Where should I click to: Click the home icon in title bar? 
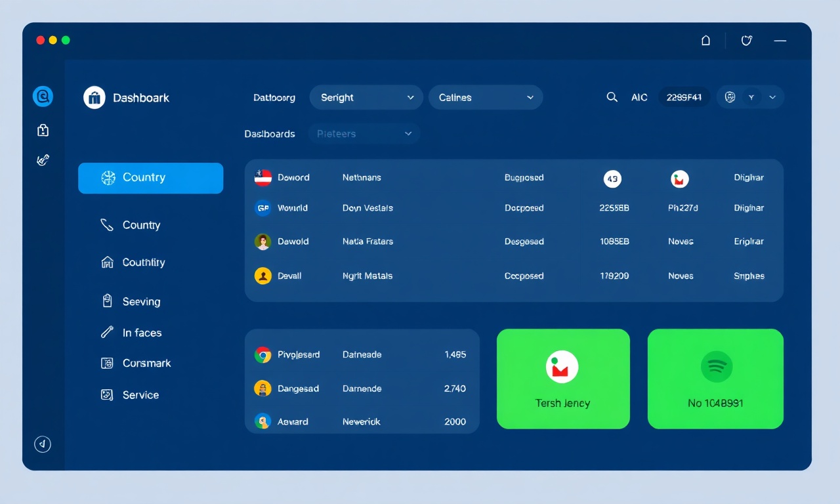pos(705,41)
